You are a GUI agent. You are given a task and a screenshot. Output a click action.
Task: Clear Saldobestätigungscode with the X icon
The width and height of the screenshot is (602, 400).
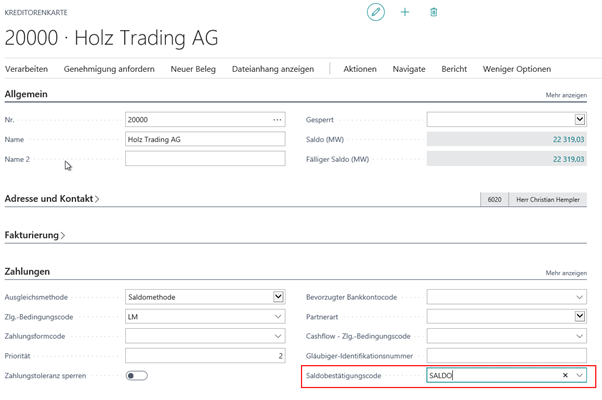(565, 376)
